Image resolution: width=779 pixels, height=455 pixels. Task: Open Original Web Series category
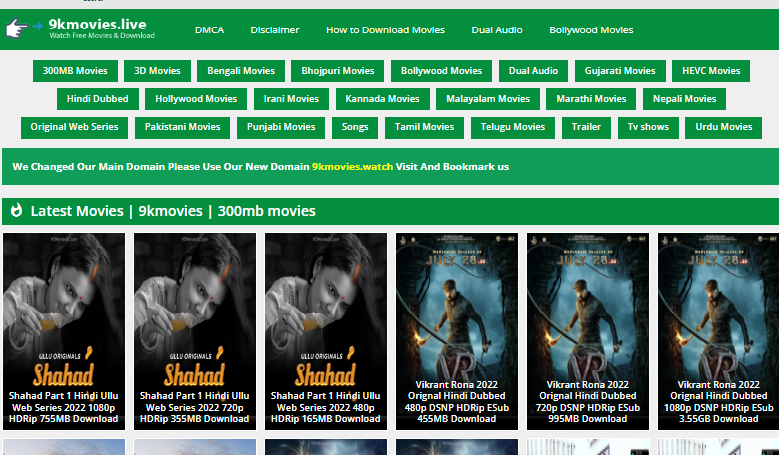coord(75,127)
